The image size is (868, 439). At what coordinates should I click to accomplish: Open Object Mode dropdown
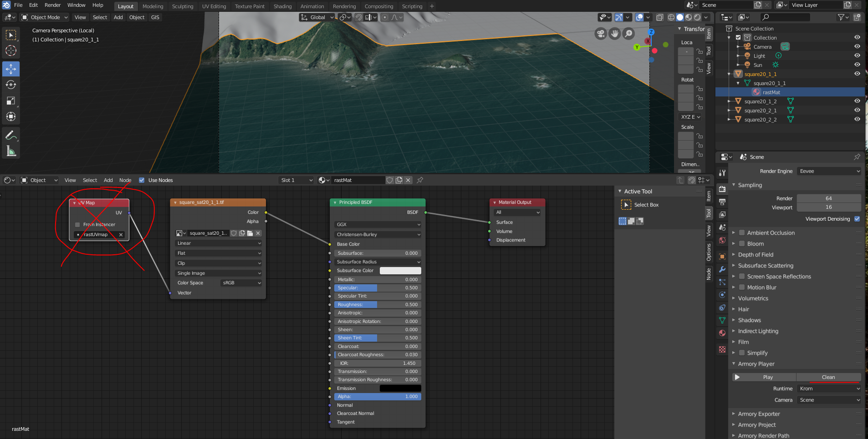pos(45,17)
